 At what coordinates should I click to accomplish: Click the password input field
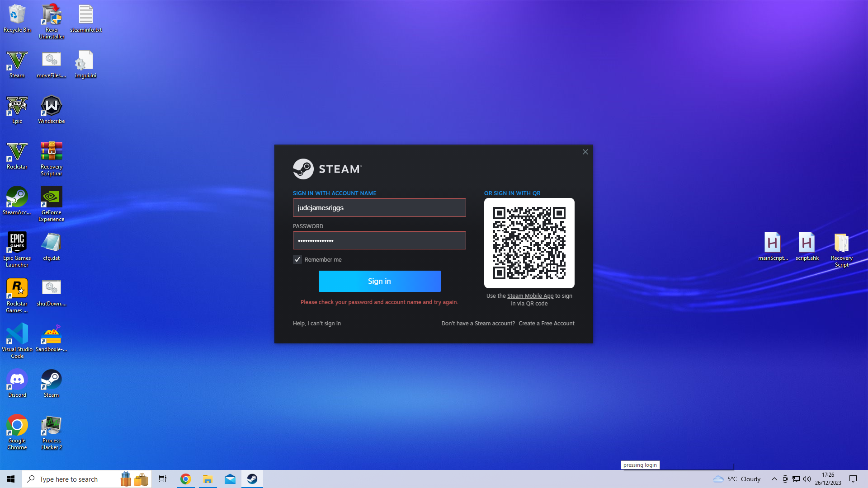pyautogui.click(x=379, y=240)
